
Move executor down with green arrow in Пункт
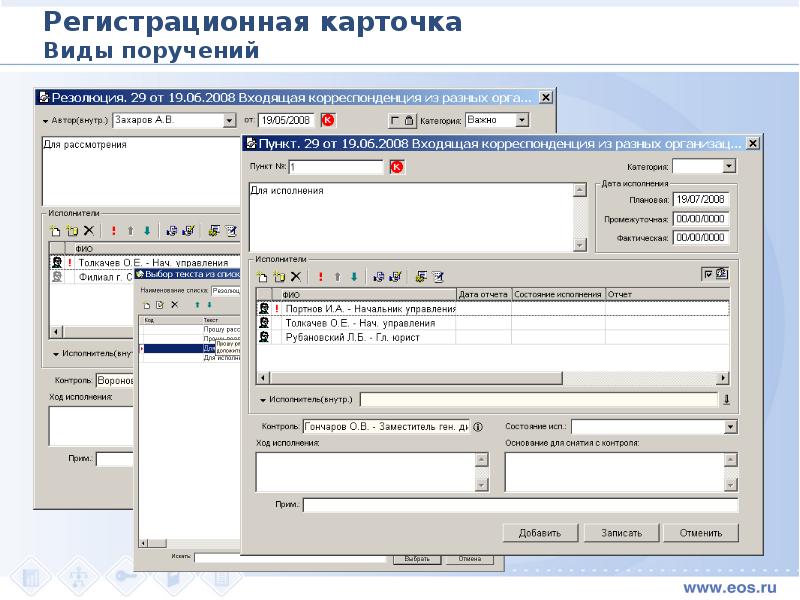pos(354,277)
